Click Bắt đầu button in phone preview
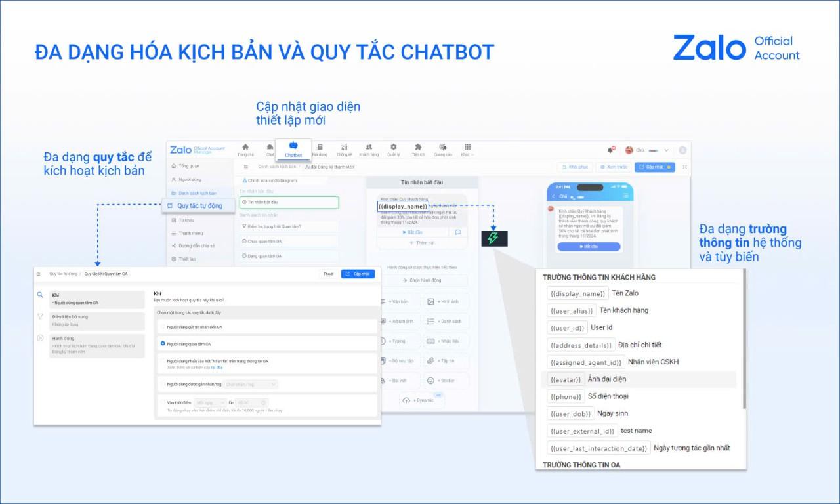This screenshot has height=504, width=840. (589, 247)
